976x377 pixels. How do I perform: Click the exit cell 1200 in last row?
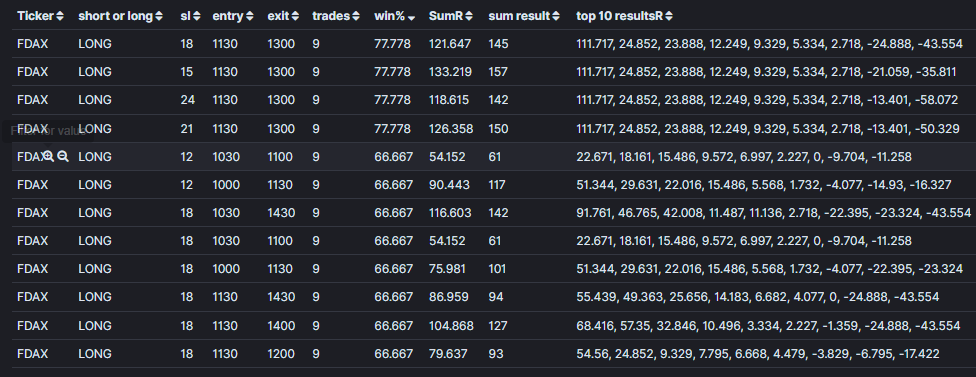[280, 354]
